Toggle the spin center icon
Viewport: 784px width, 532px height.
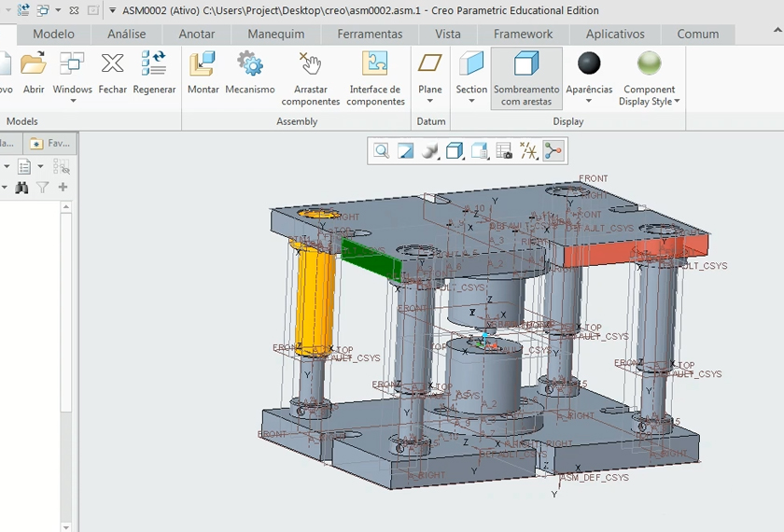pos(553,150)
